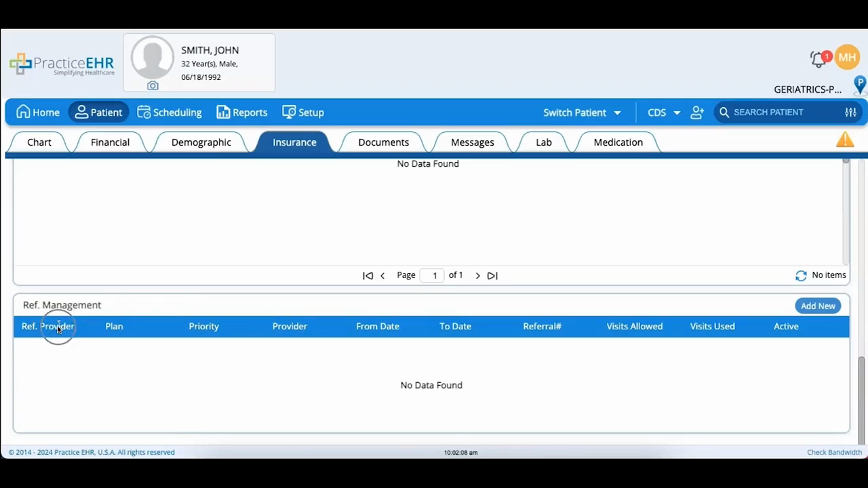Screen dimensions: 868x488
Task: Sort by Provider column header
Action: pos(290,327)
